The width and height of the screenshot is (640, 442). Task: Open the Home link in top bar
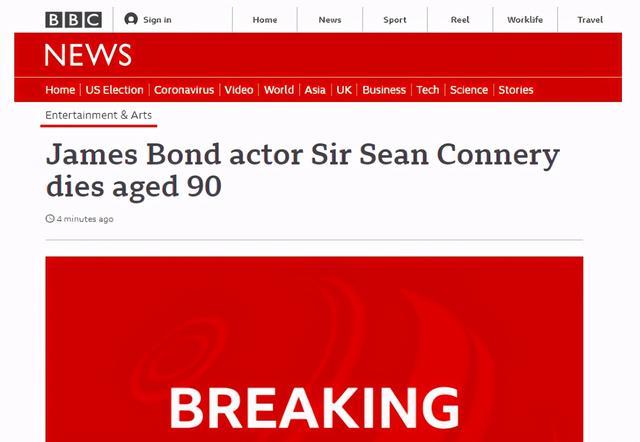265,20
